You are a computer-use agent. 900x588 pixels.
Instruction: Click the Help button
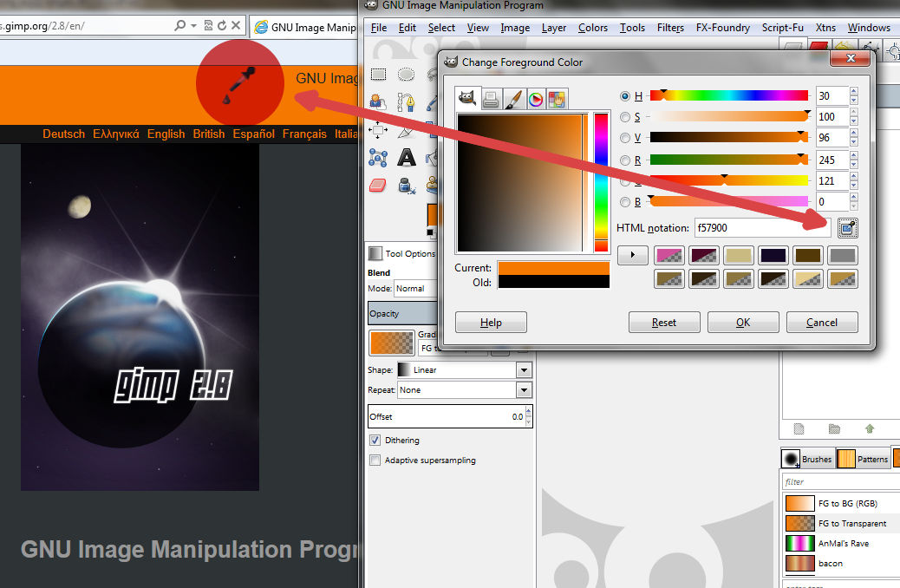pos(491,322)
